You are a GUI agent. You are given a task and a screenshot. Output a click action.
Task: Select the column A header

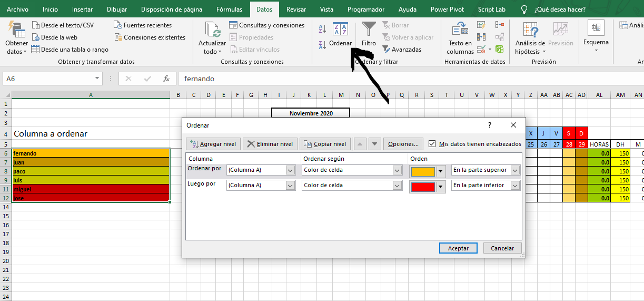click(91, 95)
